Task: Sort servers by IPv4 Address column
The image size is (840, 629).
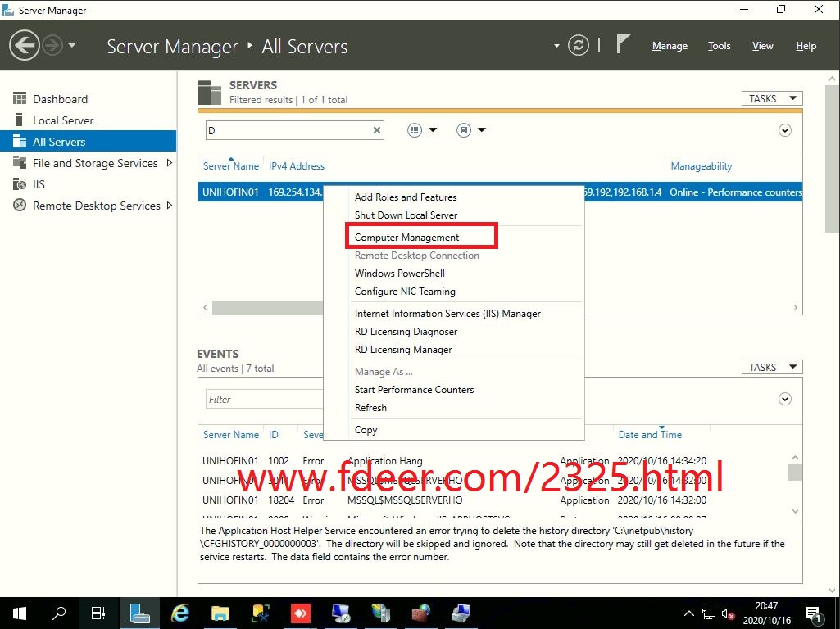Action: coord(296,166)
